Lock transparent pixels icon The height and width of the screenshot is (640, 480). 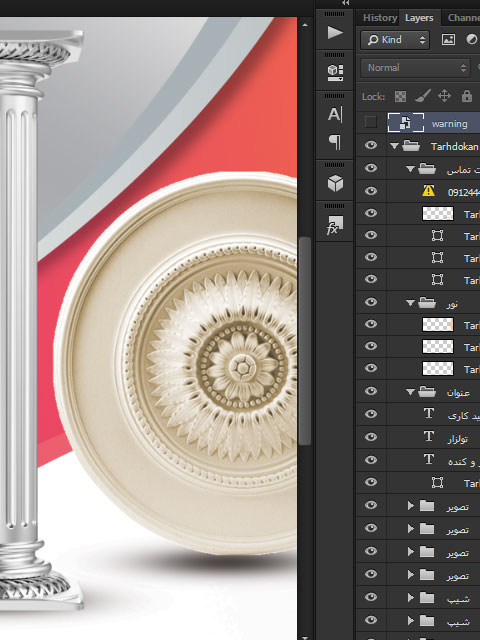point(400,96)
